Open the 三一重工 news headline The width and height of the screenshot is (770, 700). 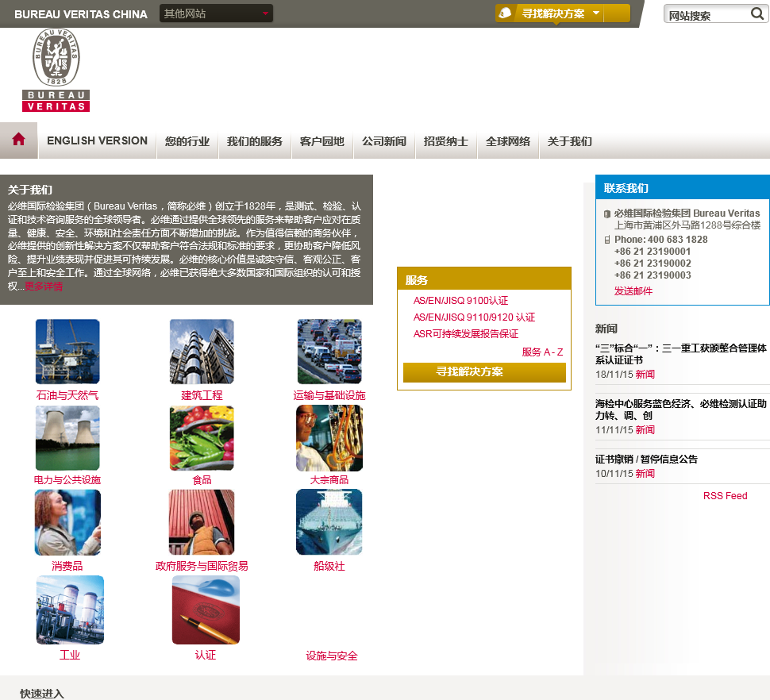(x=680, y=354)
